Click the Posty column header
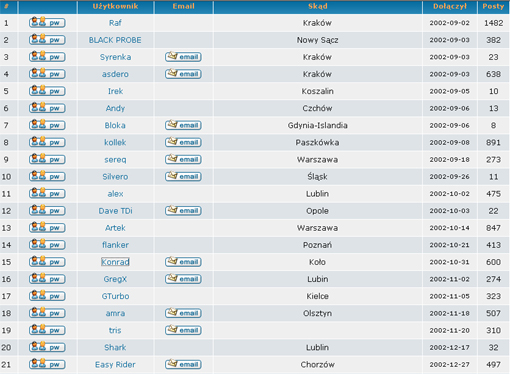Screen dimensions: 510x374 (493, 6)
